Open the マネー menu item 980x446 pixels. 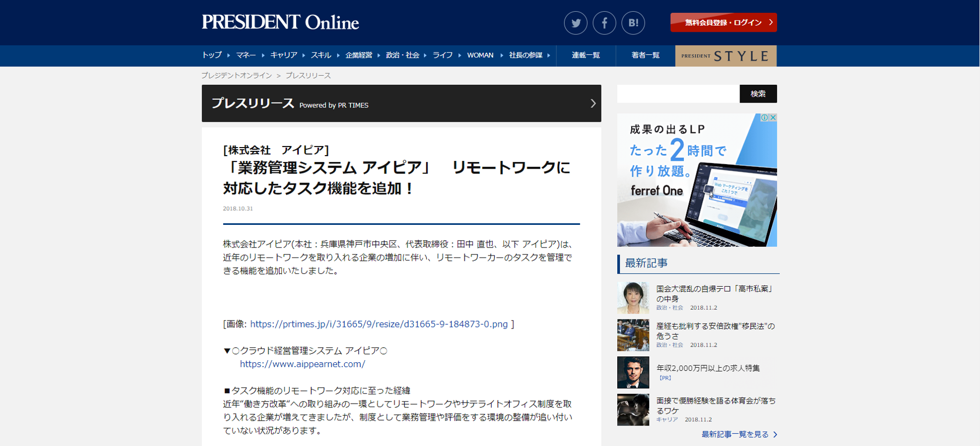point(246,55)
